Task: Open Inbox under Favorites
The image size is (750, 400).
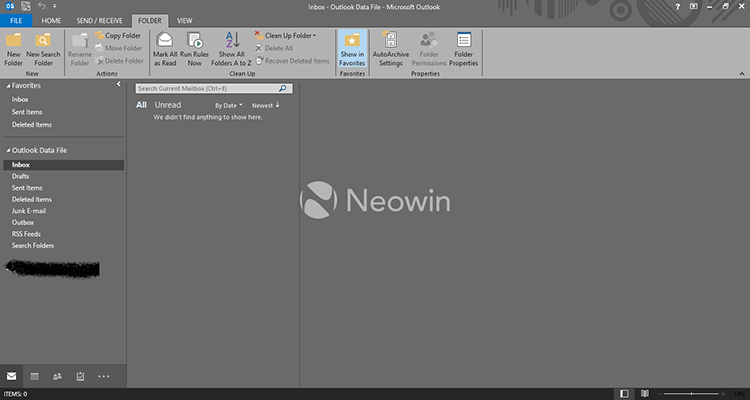Action: pyautogui.click(x=20, y=100)
